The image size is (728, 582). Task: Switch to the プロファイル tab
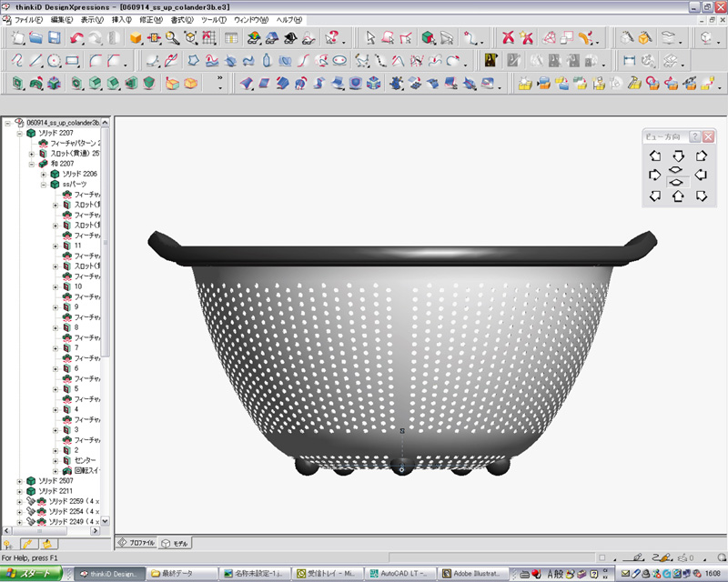pos(137,543)
